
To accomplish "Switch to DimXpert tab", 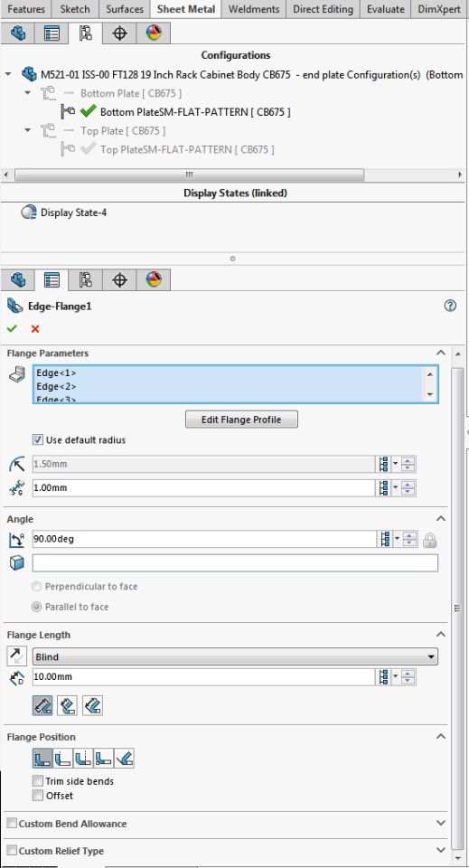I will pos(439,9).
